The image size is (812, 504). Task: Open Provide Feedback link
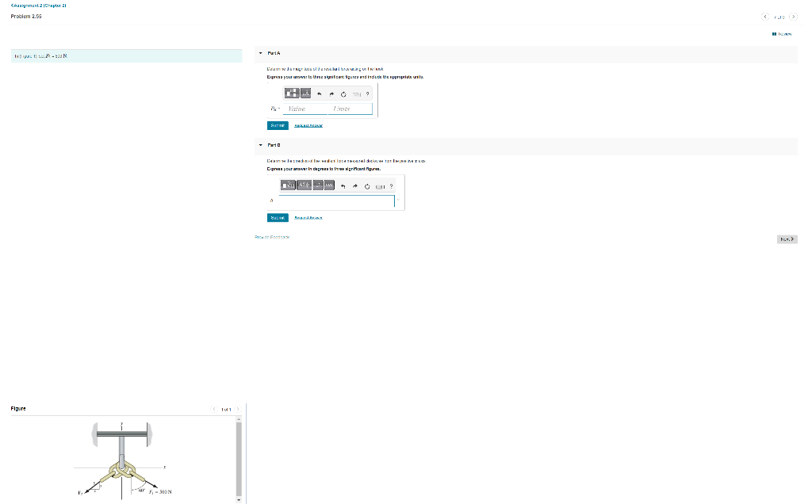pos(273,238)
